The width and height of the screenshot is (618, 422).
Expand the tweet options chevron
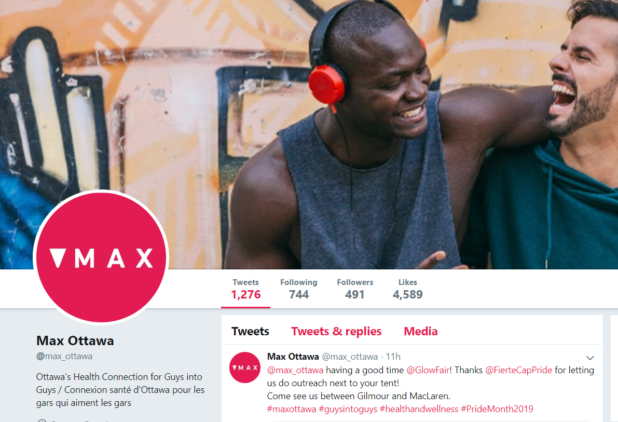590,358
